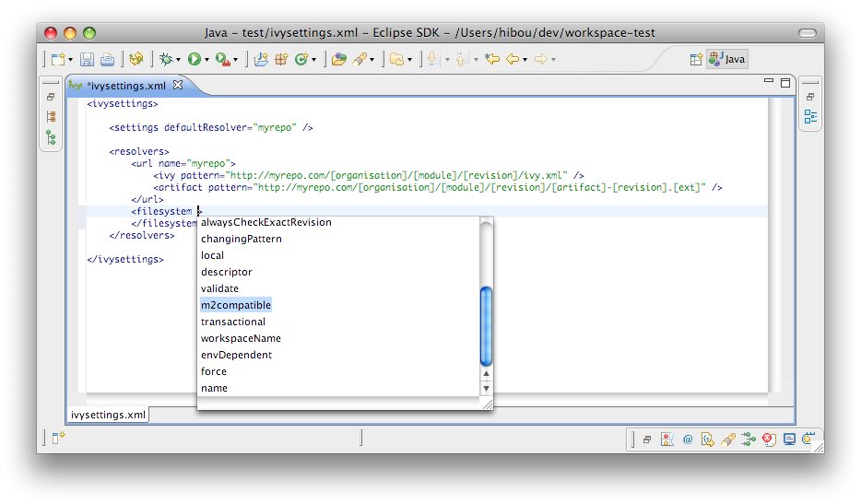This screenshot has height=504, width=861.
Task: Click the Hierarchy icon in left sidebar
Action: (51, 138)
